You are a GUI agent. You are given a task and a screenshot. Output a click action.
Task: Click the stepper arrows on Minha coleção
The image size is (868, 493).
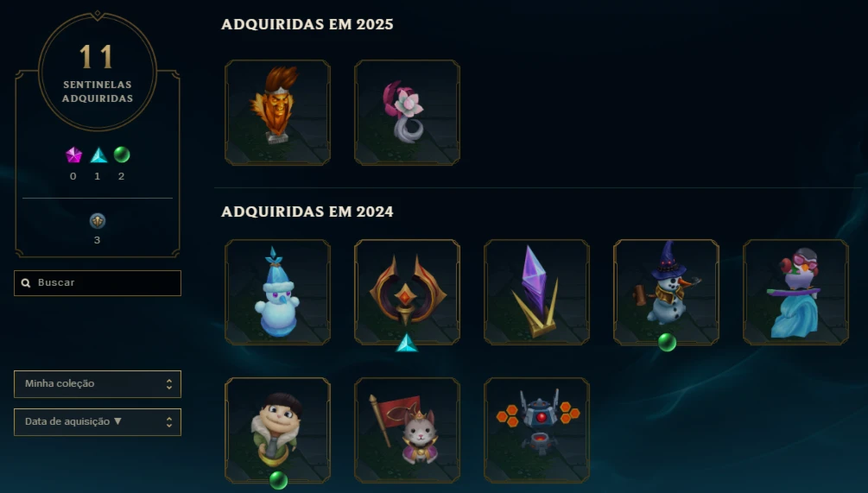(x=168, y=384)
